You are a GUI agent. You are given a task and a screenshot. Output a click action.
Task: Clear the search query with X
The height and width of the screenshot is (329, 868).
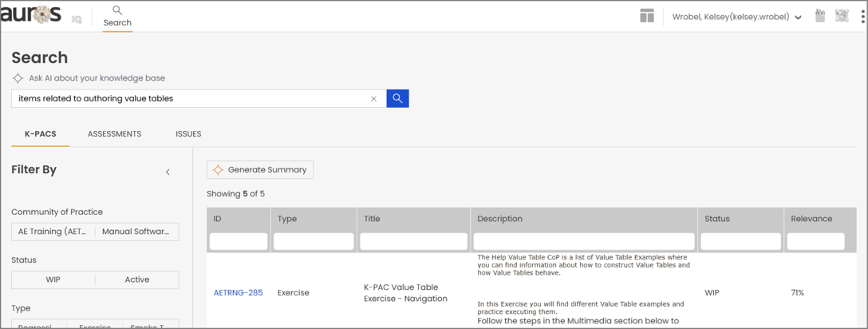coord(373,98)
